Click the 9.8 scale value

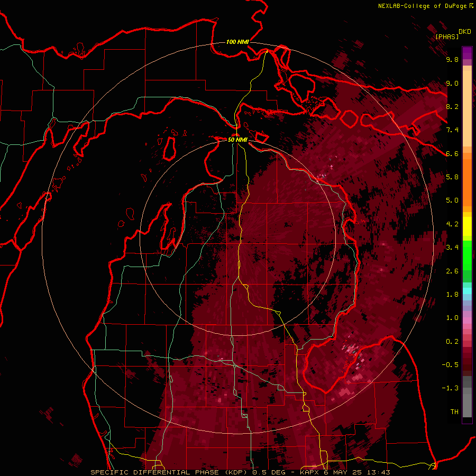click(x=452, y=60)
